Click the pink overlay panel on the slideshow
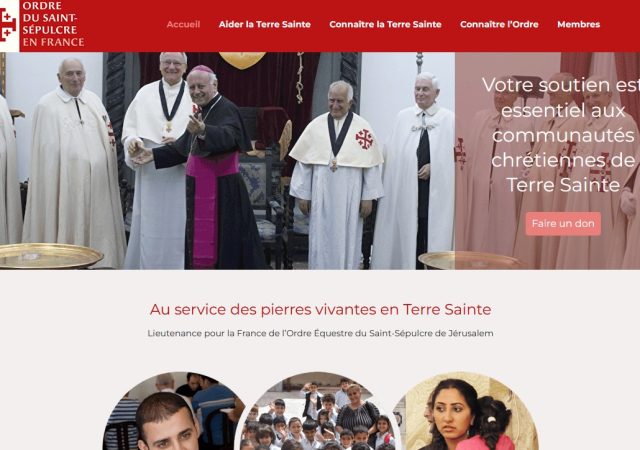This screenshot has height=450, width=640. click(547, 160)
